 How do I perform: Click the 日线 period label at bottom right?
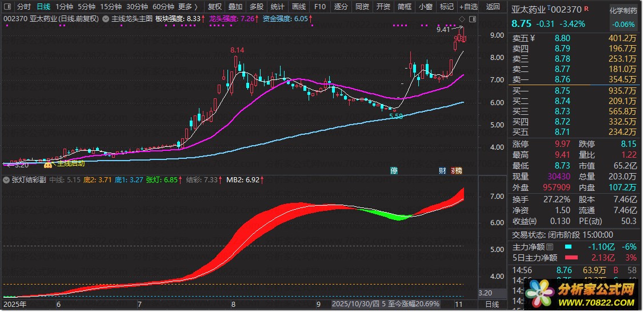[491, 305]
